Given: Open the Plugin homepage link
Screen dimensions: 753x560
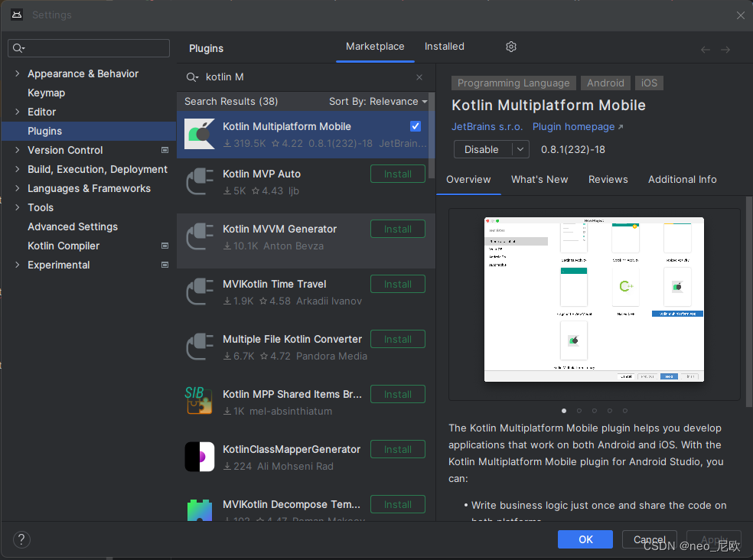Looking at the screenshot, I should pos(578,127).
